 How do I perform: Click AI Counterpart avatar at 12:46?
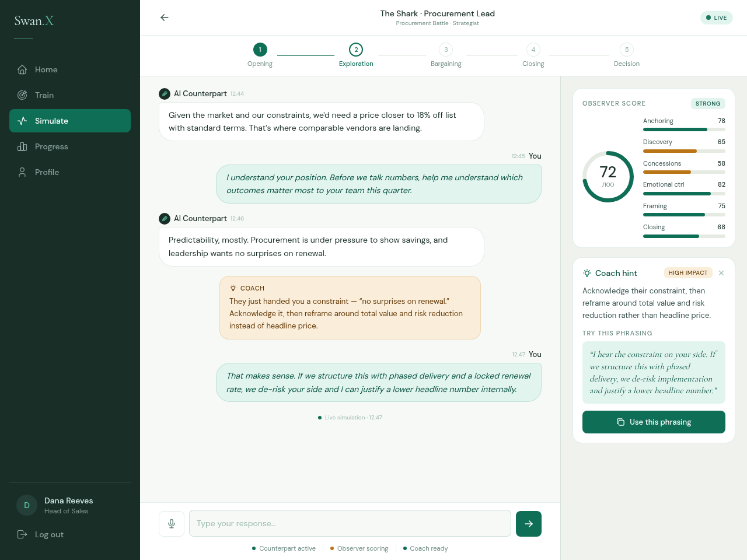[165, 218]
